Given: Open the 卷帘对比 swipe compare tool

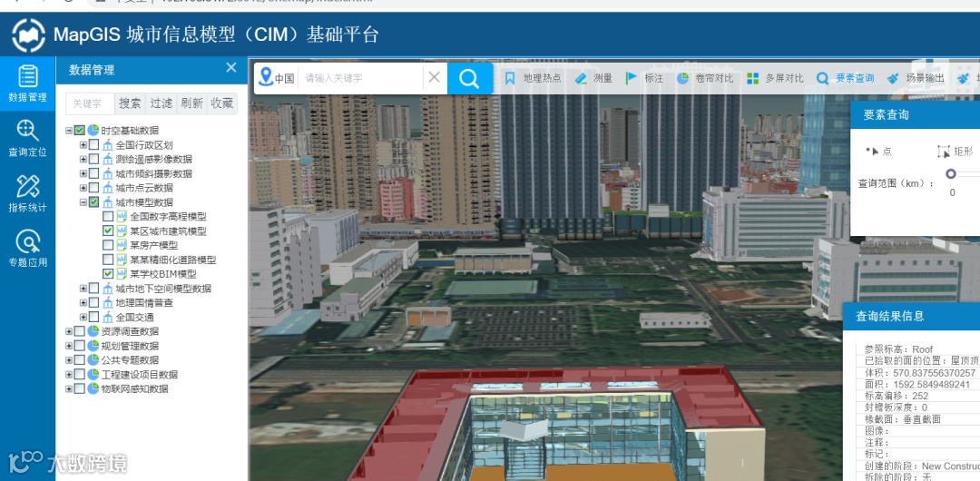Looking at the screenshot, I should [x=705, y=78].
